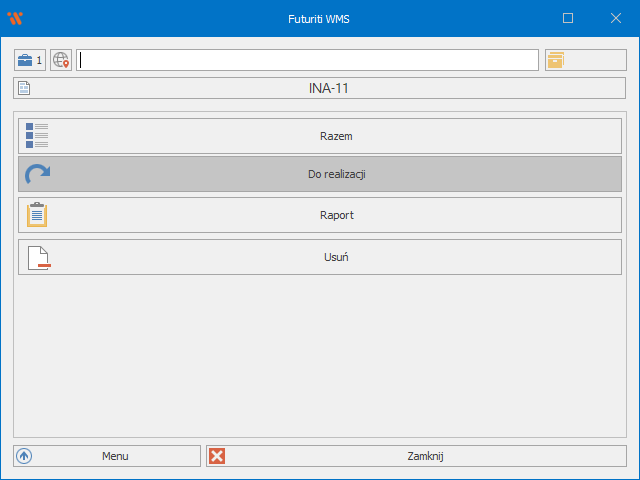This screenshot has width=640, height=480.
Task: Click the blue arrow icon for Do realizacji
Action: [x=37, y=174]
